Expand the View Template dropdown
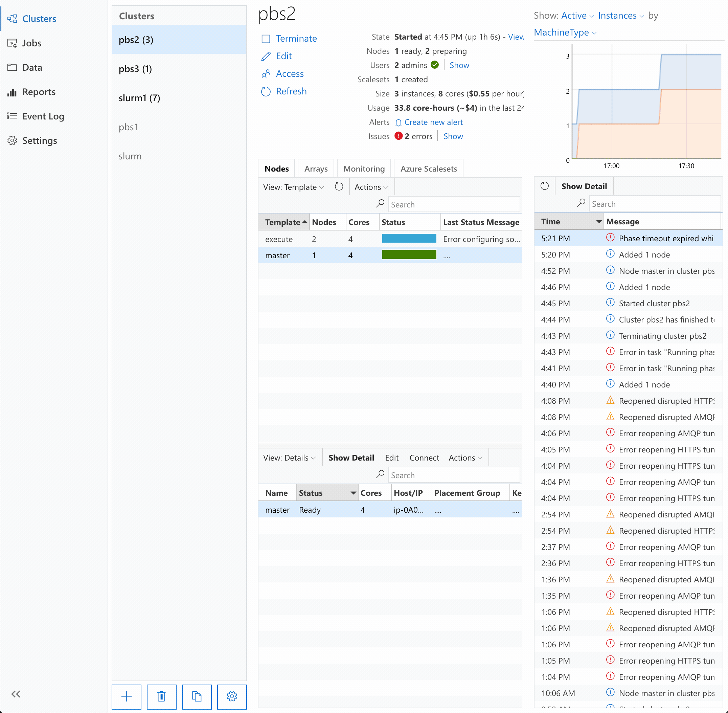728x713 pixels. tap(293, 187)
